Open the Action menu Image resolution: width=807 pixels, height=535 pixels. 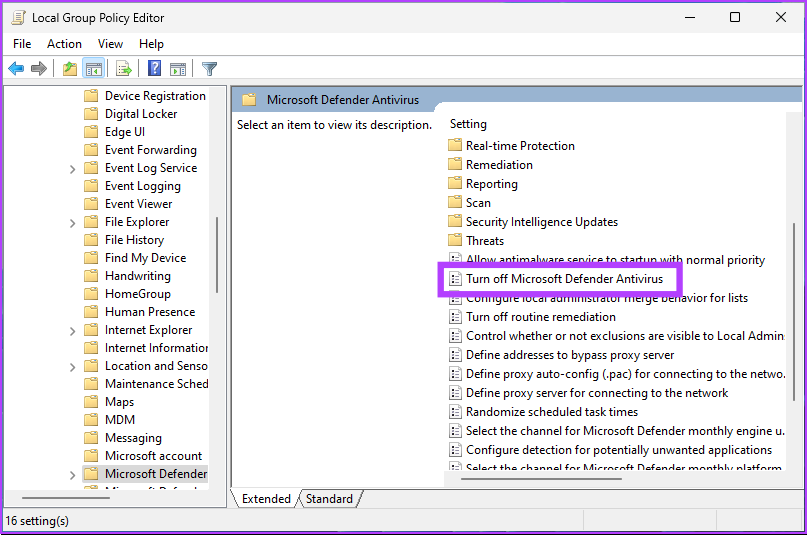(x=64, y=44)
